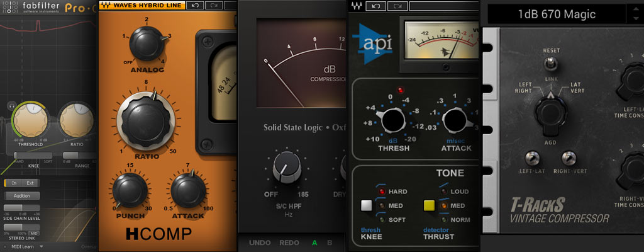Click REDO in the SSL plugin footer
Viewport: 644px width, 252px height.
289,243
